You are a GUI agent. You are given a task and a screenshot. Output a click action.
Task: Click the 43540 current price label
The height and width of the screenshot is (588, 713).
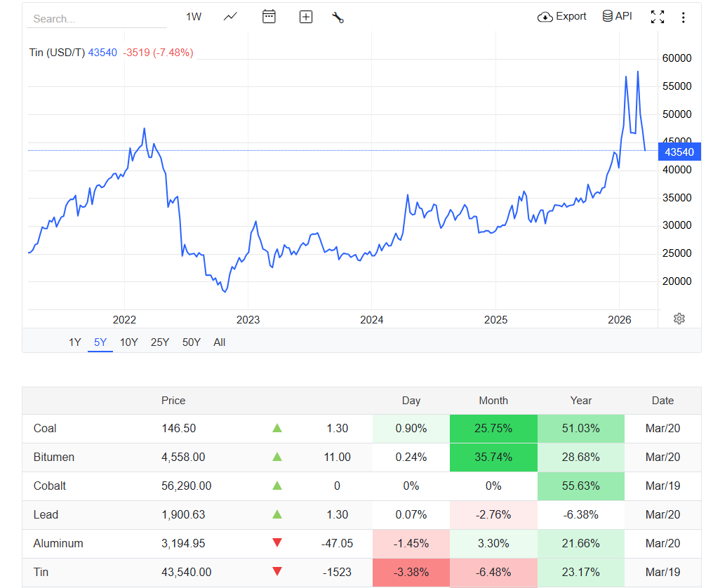[x=679, y=152]
